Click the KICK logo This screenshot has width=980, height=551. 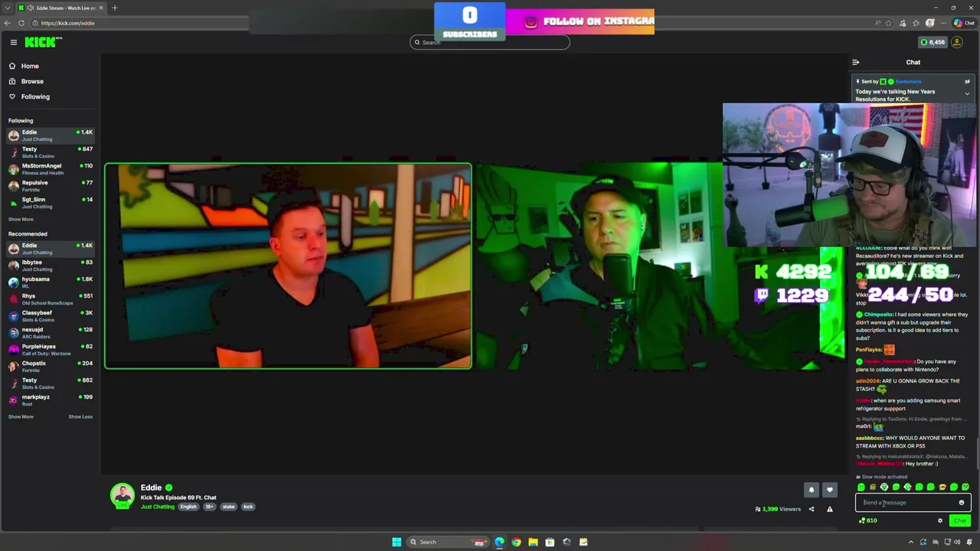coord(44,42)
